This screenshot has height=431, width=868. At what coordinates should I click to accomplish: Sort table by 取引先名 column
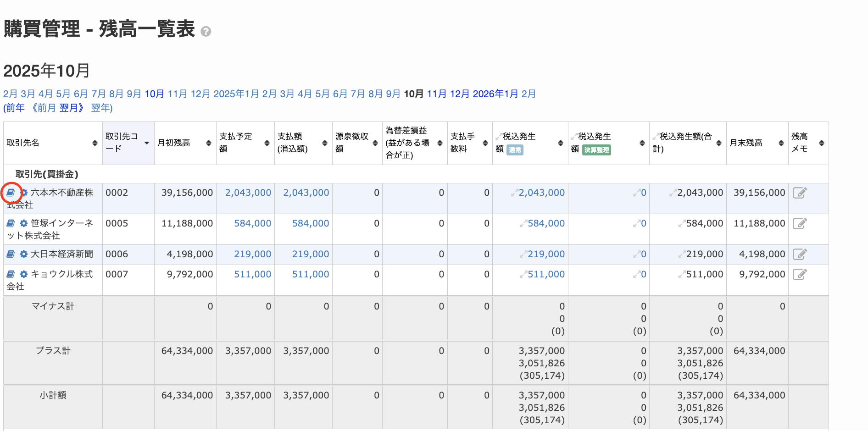95,143
